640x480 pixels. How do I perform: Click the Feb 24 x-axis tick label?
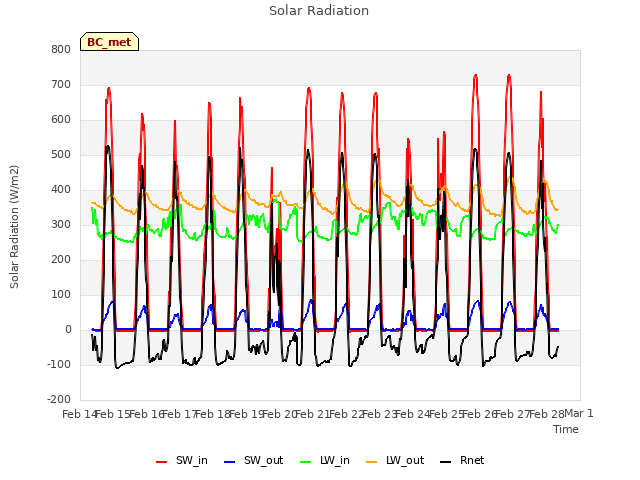[x=413, y=414]
